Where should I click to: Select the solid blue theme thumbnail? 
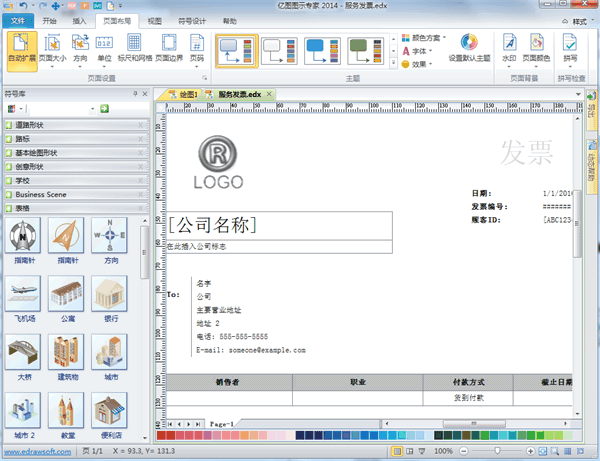pyautogui.click(x=323, y=51)
